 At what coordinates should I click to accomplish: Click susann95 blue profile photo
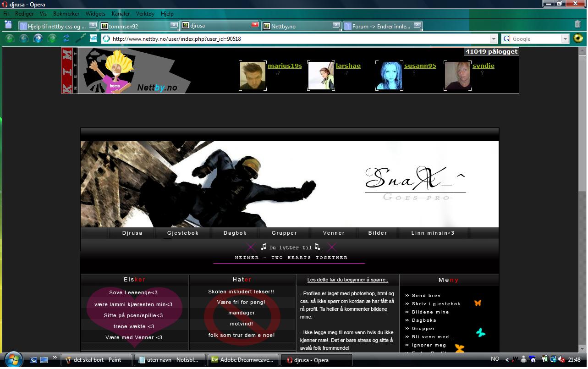click(389, 76)
